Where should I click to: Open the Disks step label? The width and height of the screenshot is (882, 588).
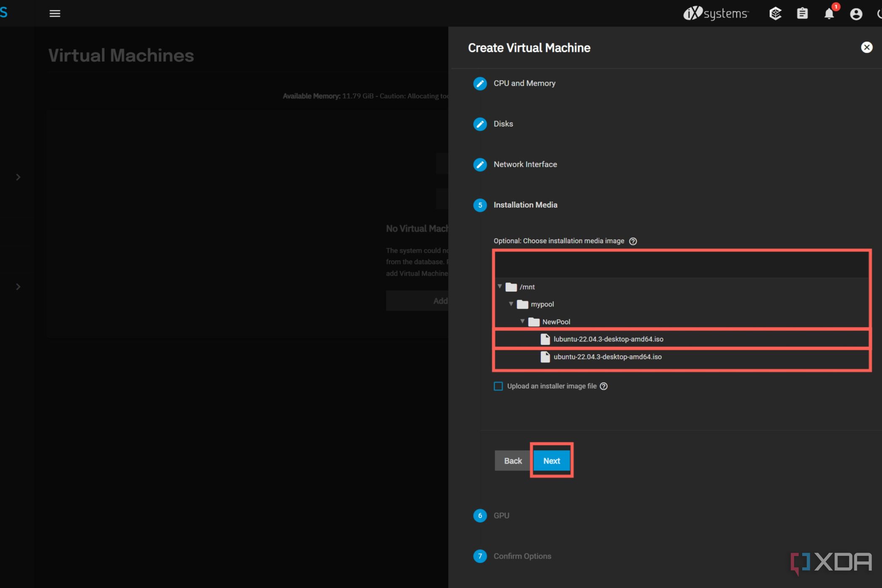point(503,124)
